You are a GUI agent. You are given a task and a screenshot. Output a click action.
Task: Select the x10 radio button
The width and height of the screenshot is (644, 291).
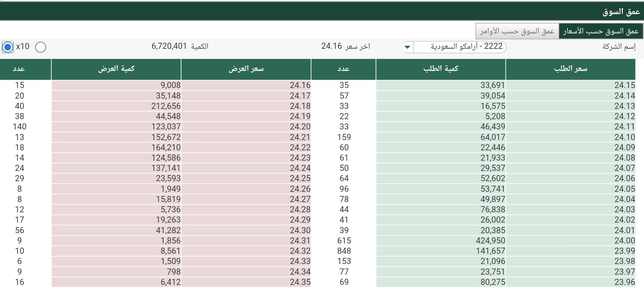(x=8, y=47)
